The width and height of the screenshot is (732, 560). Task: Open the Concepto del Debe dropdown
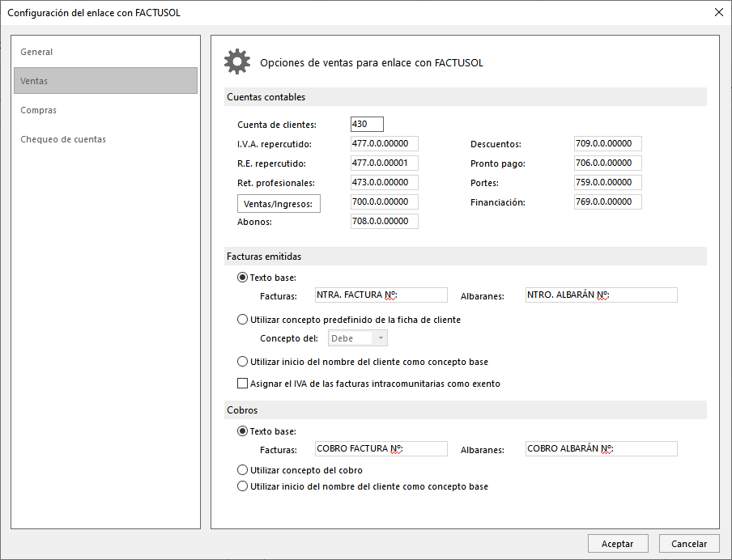[x=358, y=338]
